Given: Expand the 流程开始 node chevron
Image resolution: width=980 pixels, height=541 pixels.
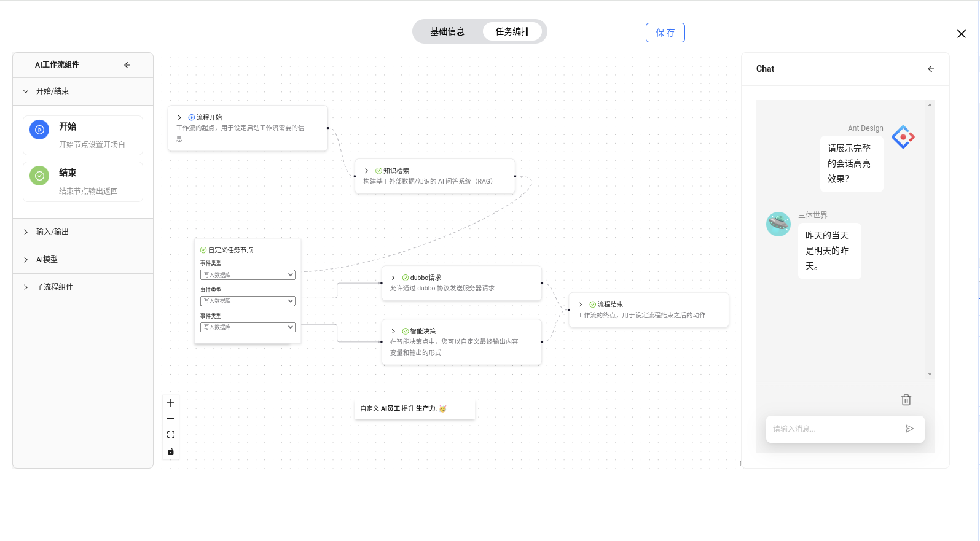Looking at the screenshot, I should [179, 117].
